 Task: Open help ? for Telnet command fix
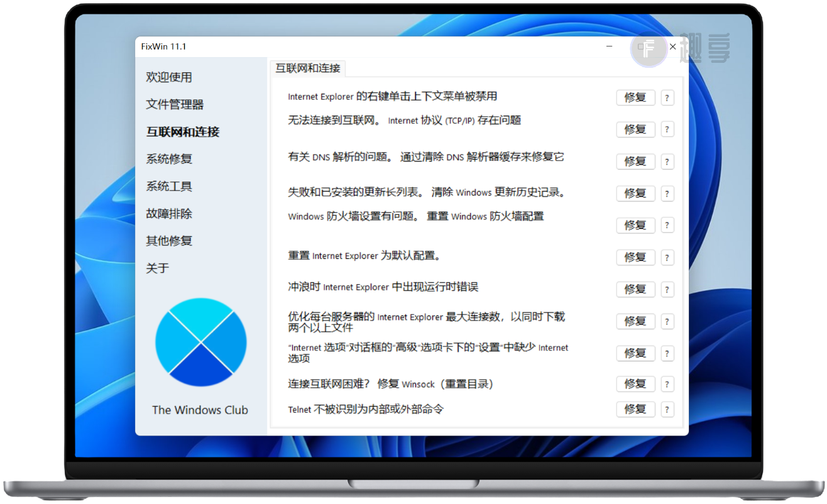[667, 409]
